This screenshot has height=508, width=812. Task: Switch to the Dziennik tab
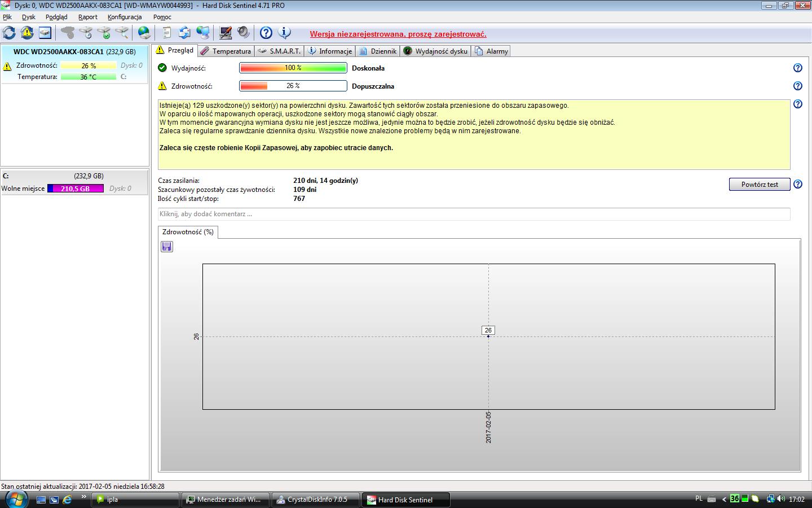point(378,51)
